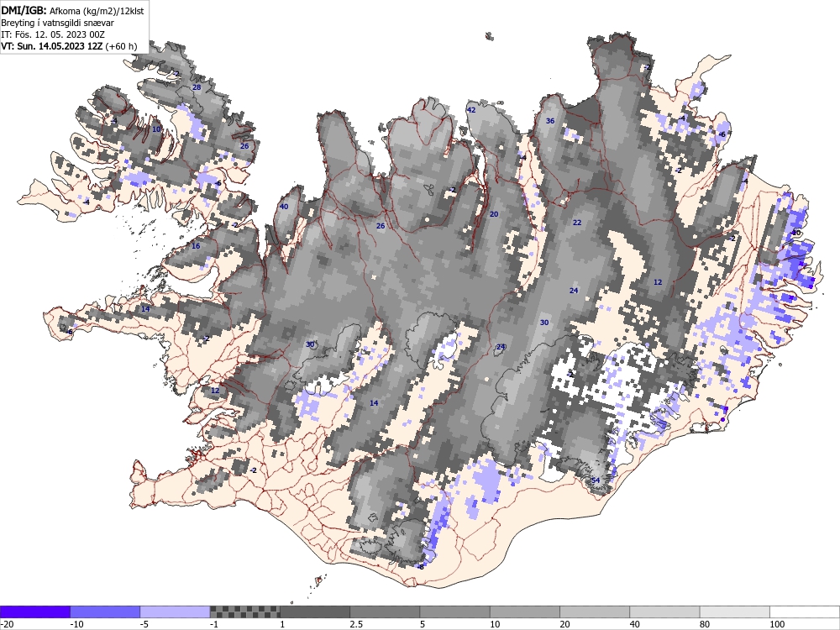Click the positive map value "10" in the Westfjords
This screenshot has width=840, height=630.
(x=156, y=129)
